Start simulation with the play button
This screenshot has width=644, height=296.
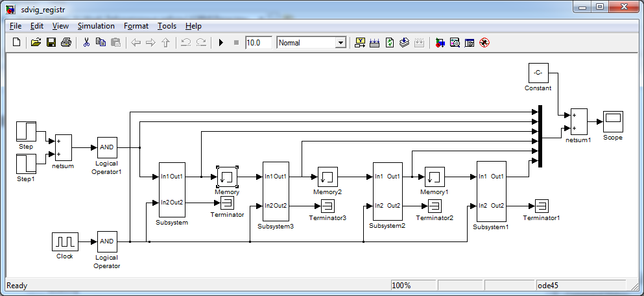click(x=221, y=42)
